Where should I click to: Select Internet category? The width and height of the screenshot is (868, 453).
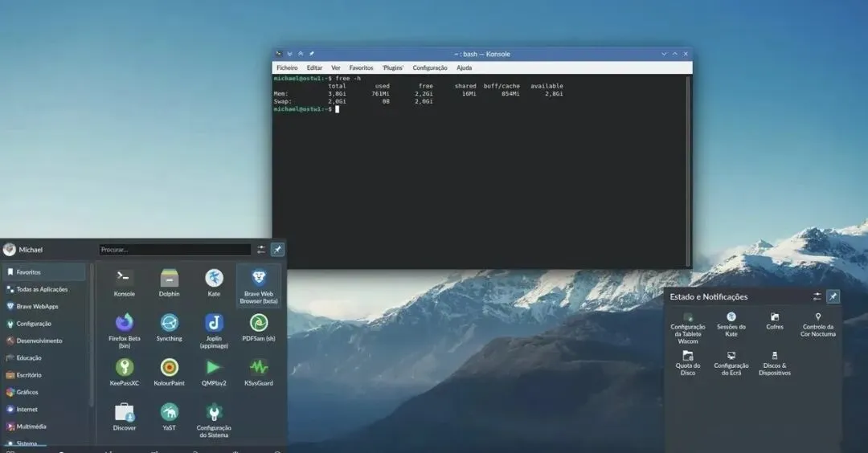coord(44,410)
